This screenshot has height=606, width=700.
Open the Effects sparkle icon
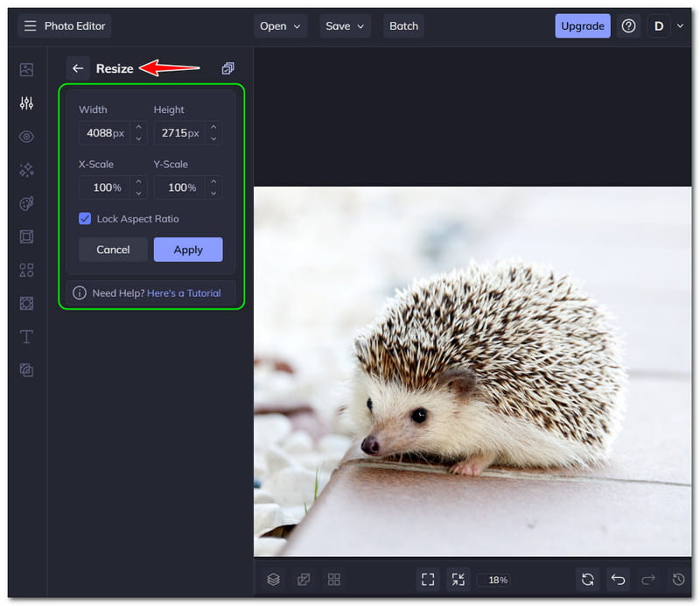pyautogui.click(x=26, y=170)
